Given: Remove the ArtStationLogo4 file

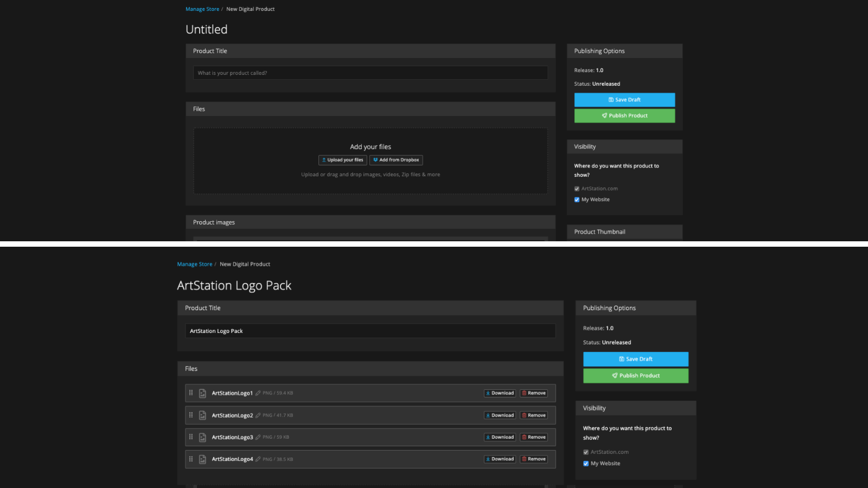Looking at the screenshot, I should click(534, 459).
